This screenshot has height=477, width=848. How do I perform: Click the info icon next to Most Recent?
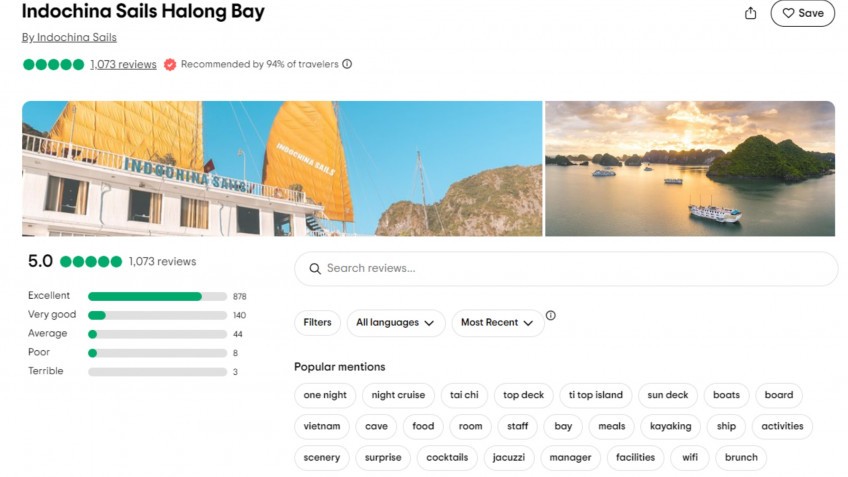click(x=550, y=316)
